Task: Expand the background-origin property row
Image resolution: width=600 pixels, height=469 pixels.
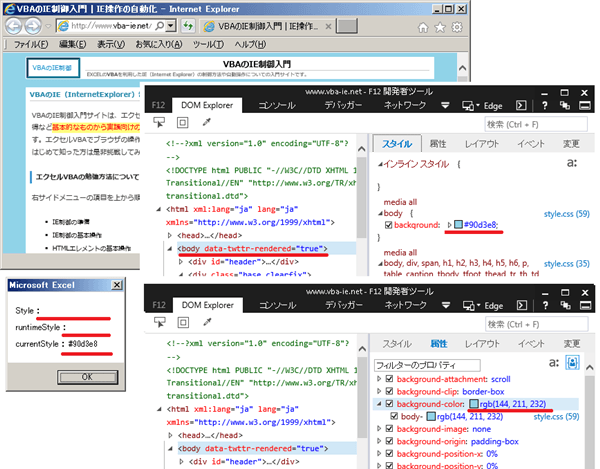Action: click(379, 441)
